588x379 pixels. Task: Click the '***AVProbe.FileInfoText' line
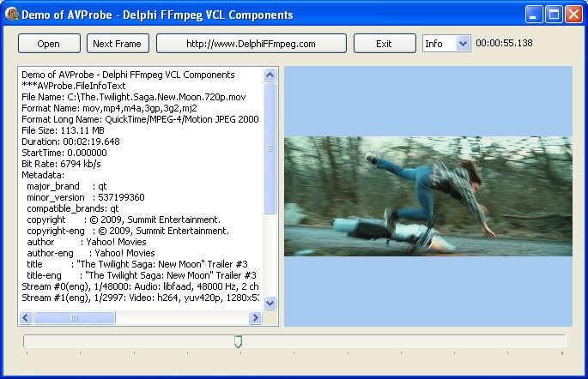74,86
